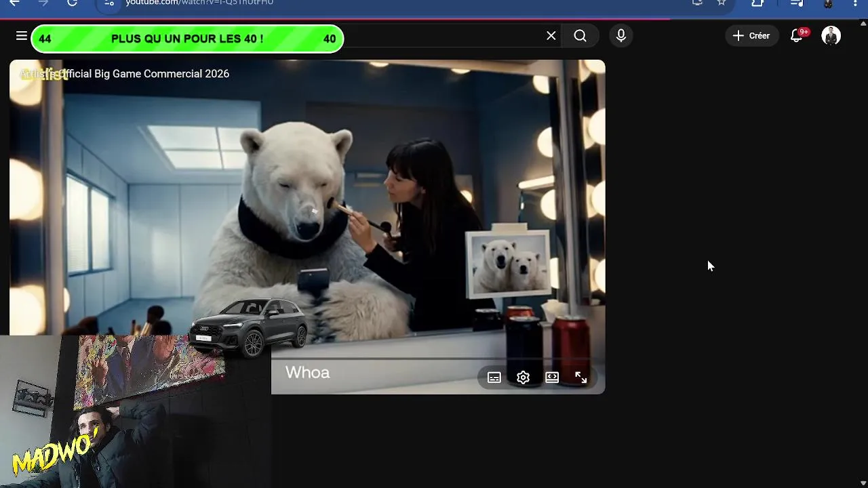
Task: Seek along the video progress bar
Action: pyautogui.click(x=434, y=359)
